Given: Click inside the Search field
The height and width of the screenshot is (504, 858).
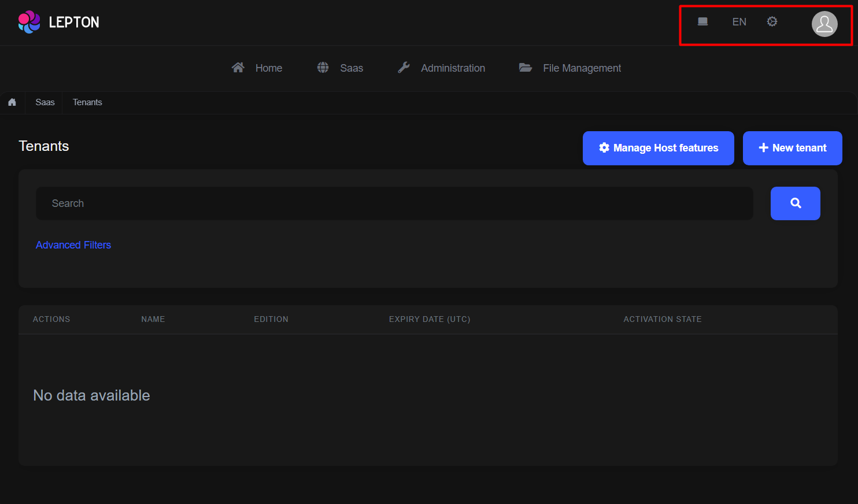Looking at the screenshot, I should pos(395,203).
